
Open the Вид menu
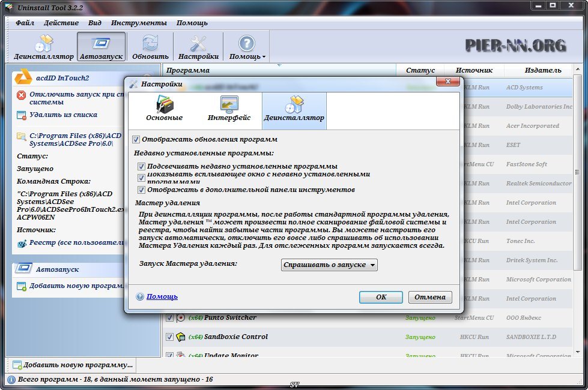click(95, 23)
